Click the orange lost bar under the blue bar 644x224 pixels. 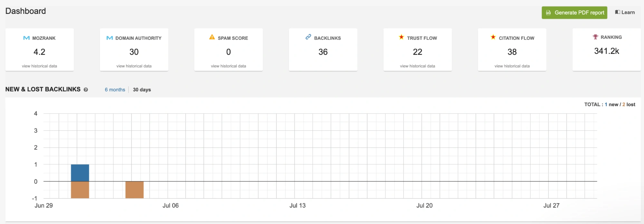pyautogui.click(x=80, y=190)
